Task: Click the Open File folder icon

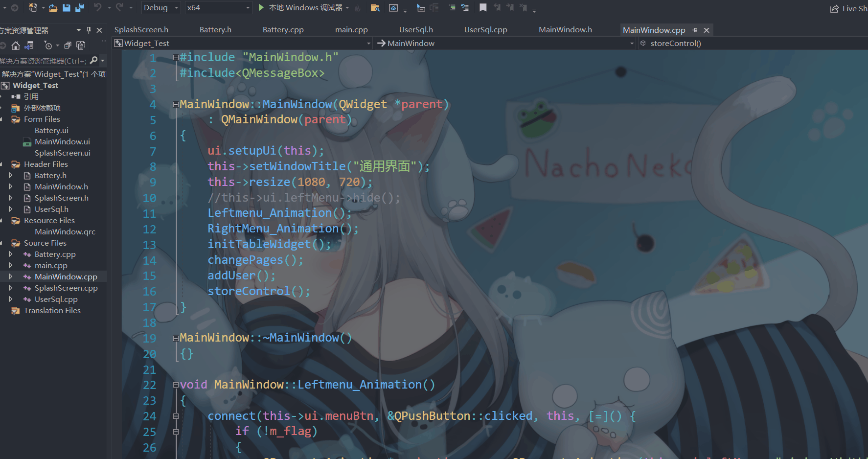Action: point(53,8)
